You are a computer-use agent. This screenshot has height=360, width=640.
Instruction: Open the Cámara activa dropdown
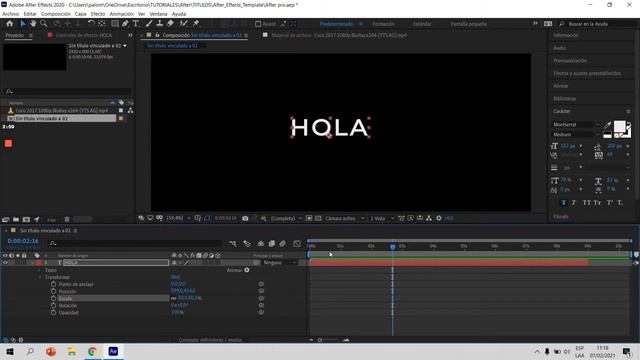(x=344, y=218)
